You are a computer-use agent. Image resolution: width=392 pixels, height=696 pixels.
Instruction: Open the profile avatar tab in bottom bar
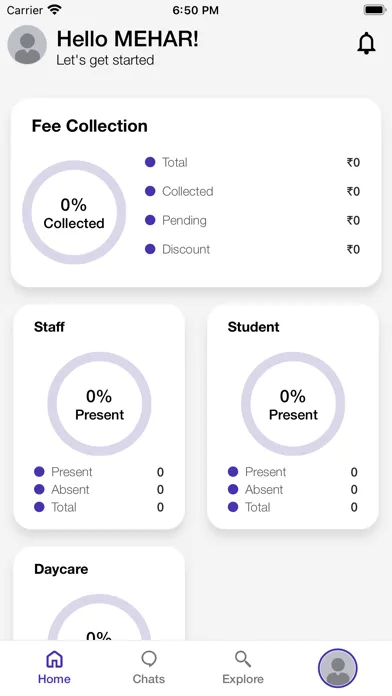[x=337, y=668]
